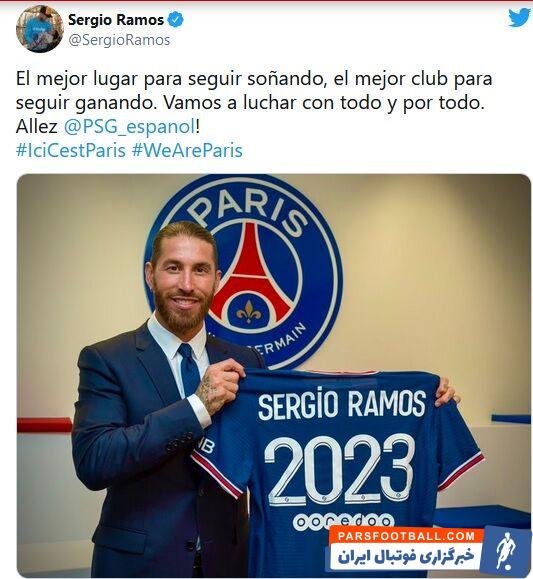Click the fleur-de-lis emblem in crest
The height and width of the screenshot is (579, 533).
click(249, 312)
